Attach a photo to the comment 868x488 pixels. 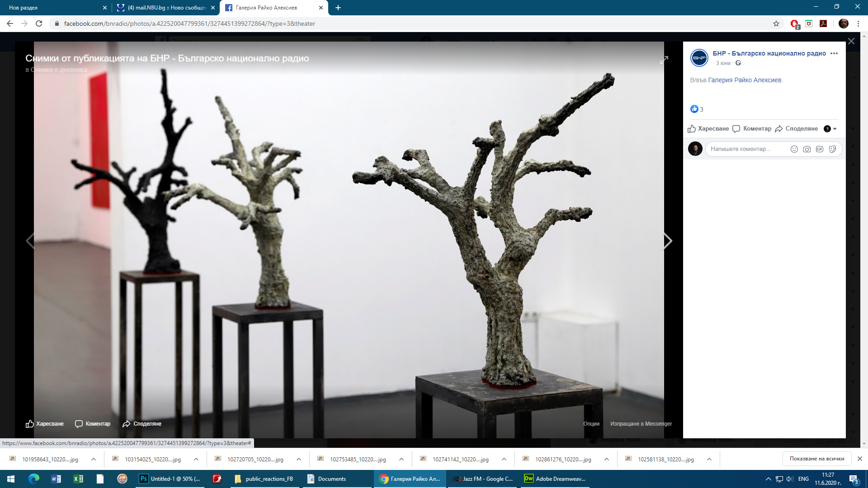(x=807, y=149)
